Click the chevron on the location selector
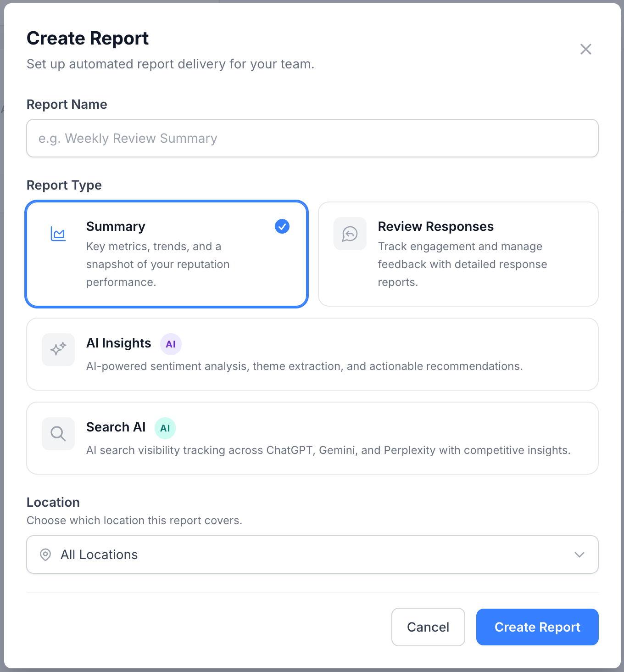The width and height of the screenshot is (624, 672). (x=579, y=554)
